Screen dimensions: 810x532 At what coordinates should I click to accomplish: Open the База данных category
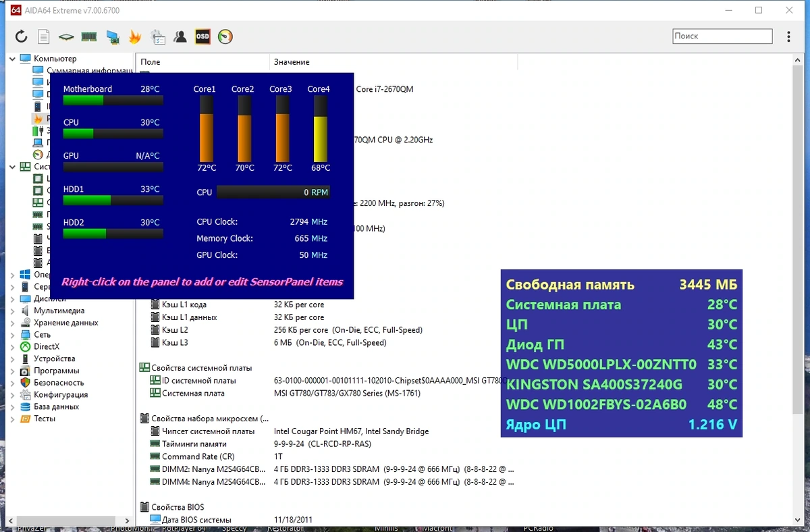coord(57,407)
